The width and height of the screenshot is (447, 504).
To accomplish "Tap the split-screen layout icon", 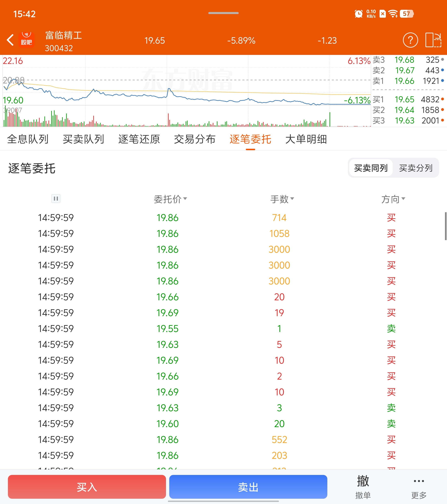I will 433,40.
